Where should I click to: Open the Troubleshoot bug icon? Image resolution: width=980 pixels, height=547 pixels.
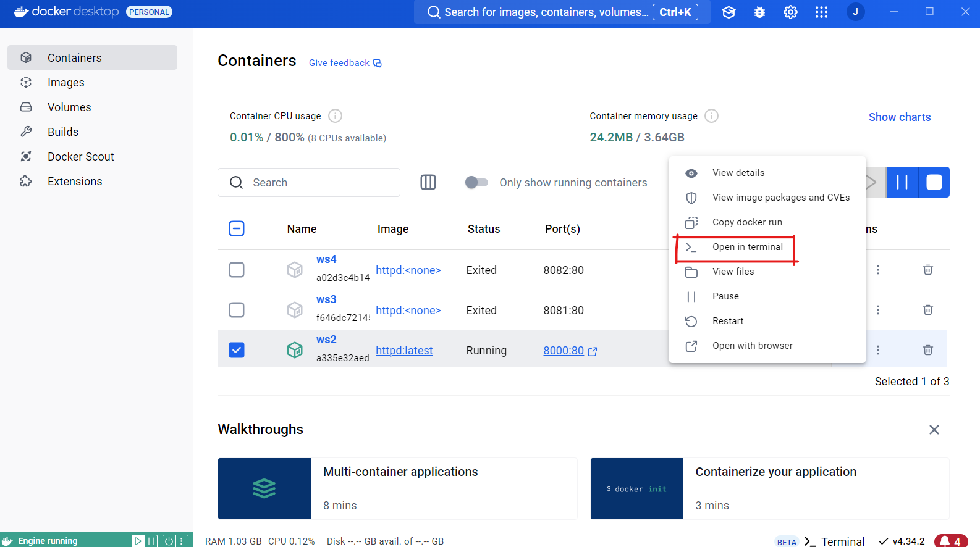pyautogui.click(x=759, y=12)
